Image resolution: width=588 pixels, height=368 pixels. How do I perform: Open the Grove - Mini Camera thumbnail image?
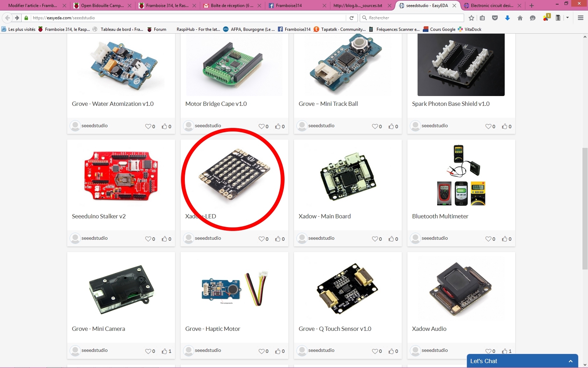pyautogui.click(x=121, y=289)
